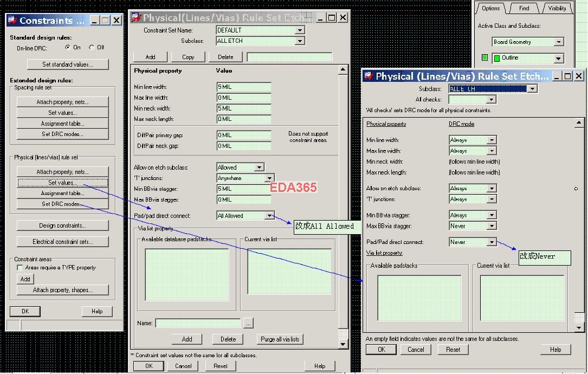
Task: Click Purge all via lists button
Action: pos(280,339)
